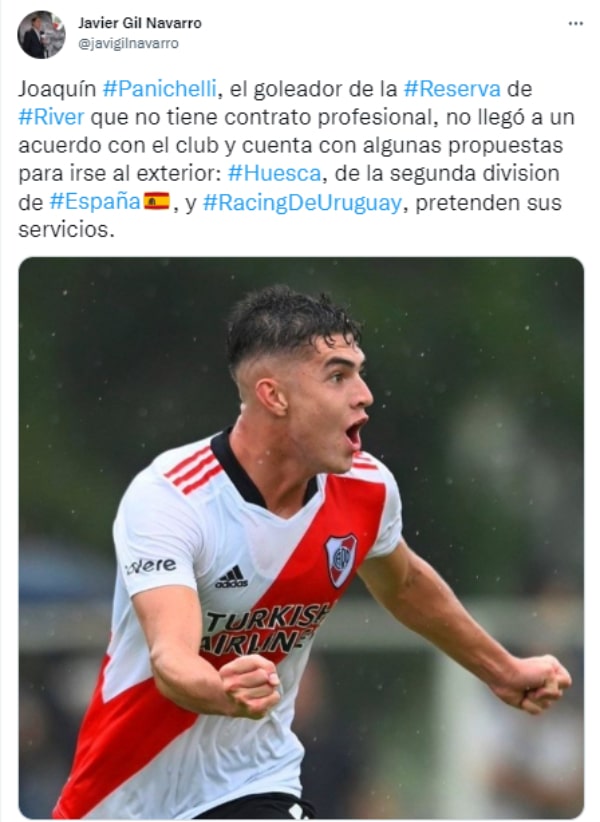600x822 pixels.
Task: Visit the #Huesca hashtag
Action: pos(275,173)
